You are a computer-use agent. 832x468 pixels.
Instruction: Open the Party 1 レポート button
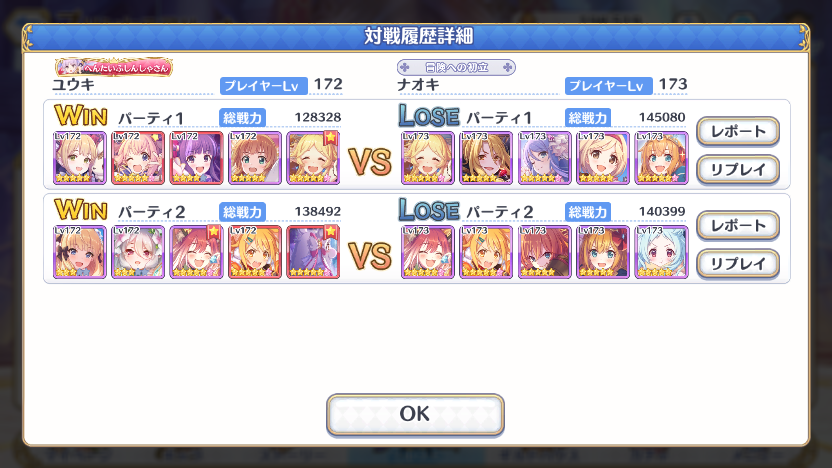pos(738,131)
